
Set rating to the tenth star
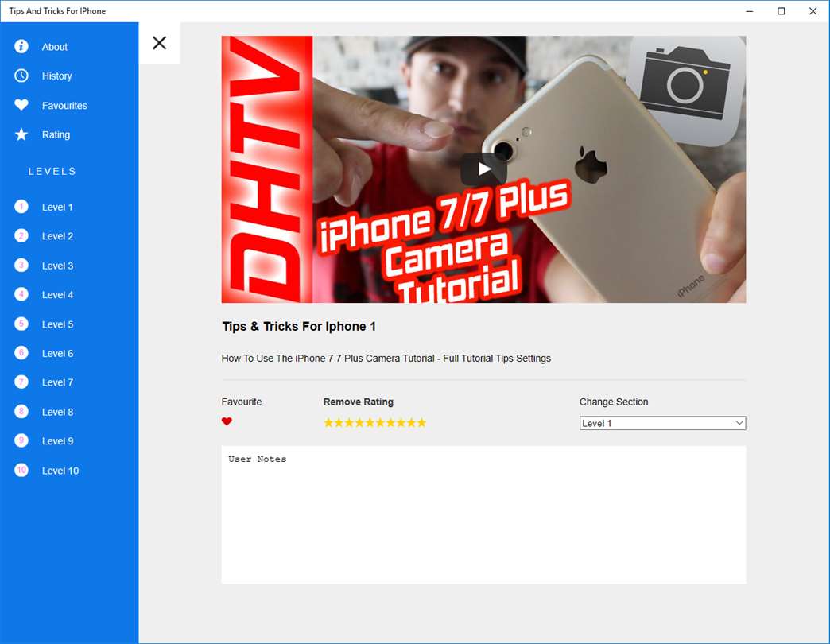pyautogui.click(x=421, y=422)
